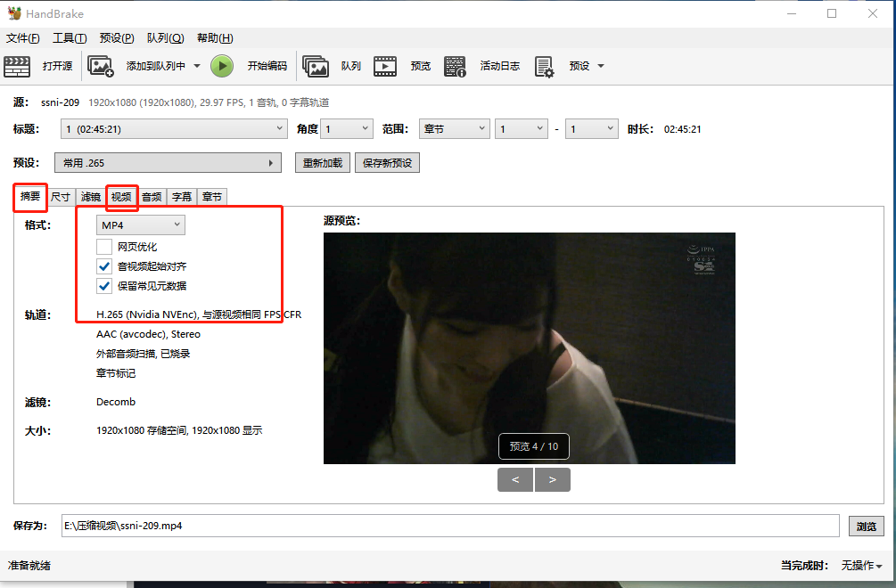Click the Open Source (打开源) film clapper icon
The height and width of the screenshot is (588, 896).
[x=17, y=66]
